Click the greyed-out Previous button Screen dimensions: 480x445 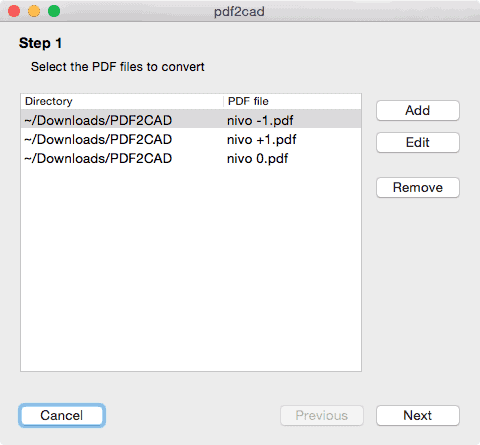(322, 415)
